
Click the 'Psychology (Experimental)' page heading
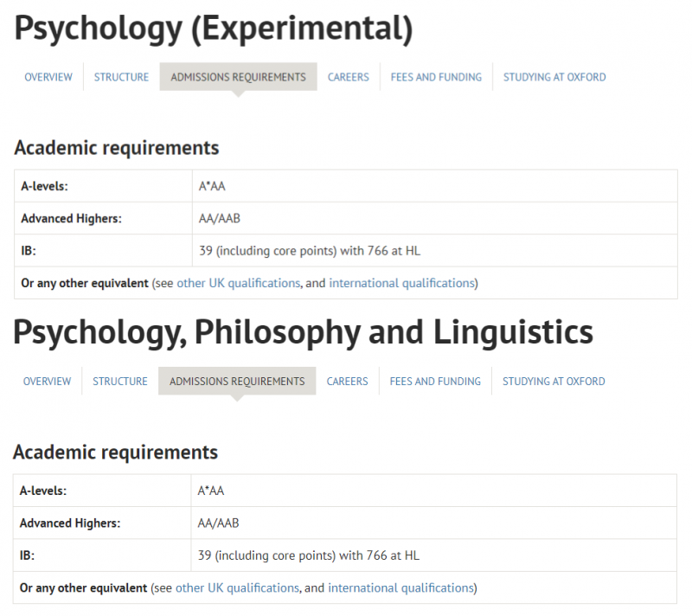(214, 29)
